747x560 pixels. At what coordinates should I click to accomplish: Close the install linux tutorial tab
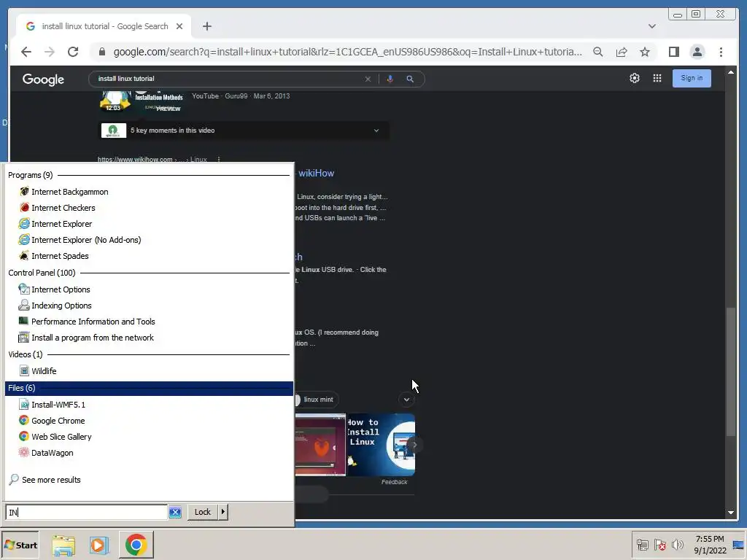coord(179,26)
